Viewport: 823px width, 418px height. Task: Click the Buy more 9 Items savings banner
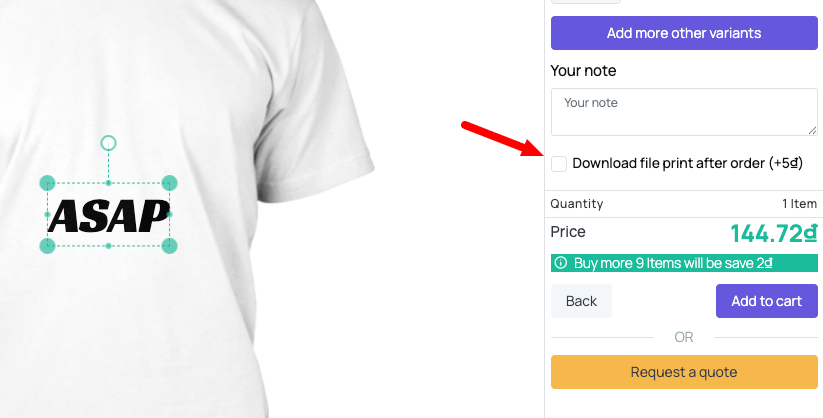(684, 263)
